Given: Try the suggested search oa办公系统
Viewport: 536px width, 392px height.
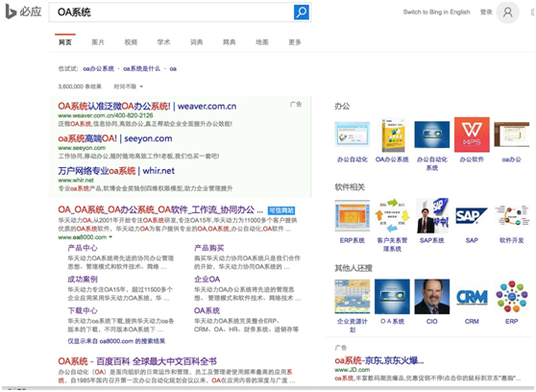Looking at the screenshot, I should 98,69.
